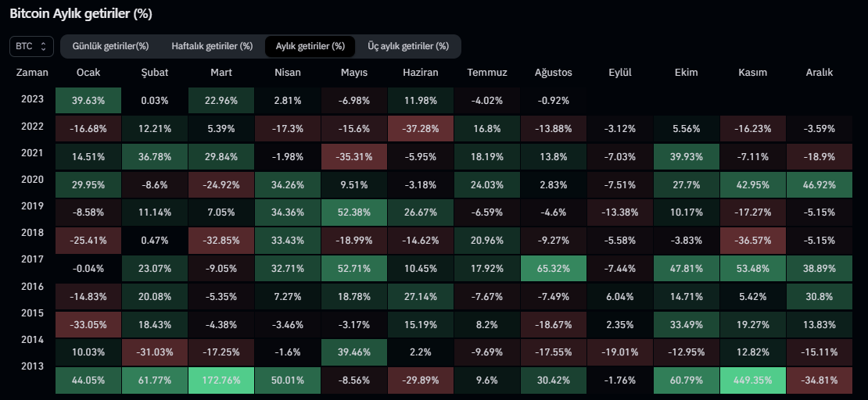868x400 pixels.
Task: Click the Aralık column header
Action: 819,73
